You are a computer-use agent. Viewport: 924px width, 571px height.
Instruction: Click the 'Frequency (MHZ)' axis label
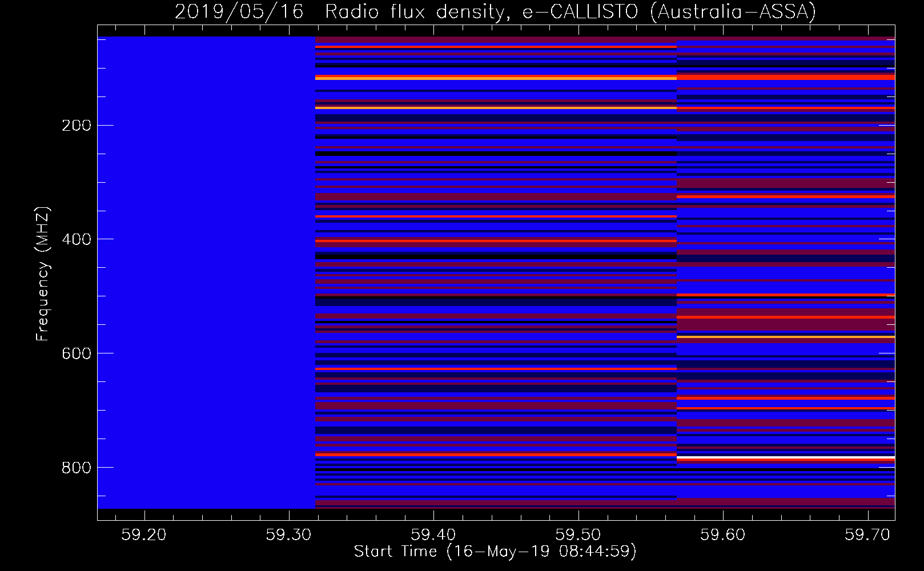[42, 274]
